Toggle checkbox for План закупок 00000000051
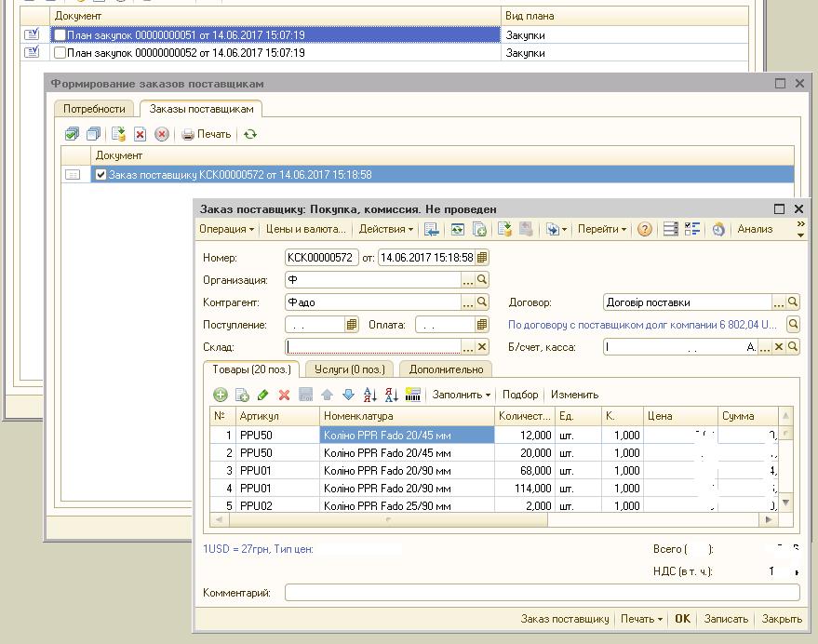818x644 pixels. pos(60,35)
